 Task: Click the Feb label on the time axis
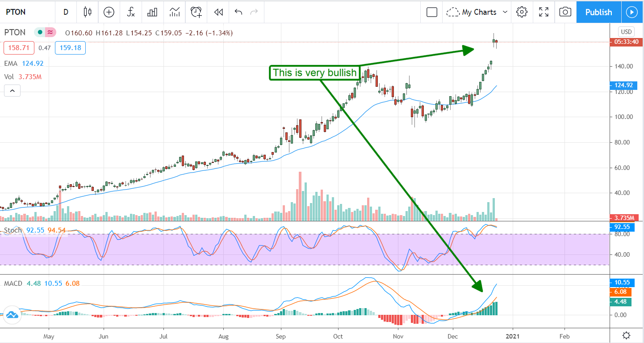click(565, 336)
